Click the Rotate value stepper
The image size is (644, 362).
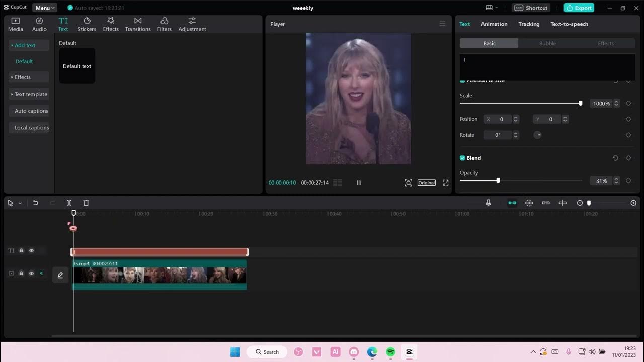(515, 135)
